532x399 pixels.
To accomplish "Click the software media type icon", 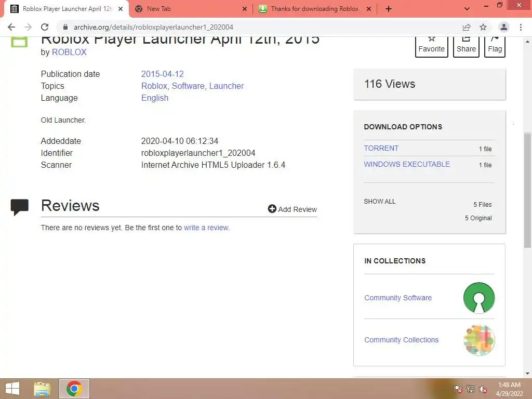I will coord(19,42).
